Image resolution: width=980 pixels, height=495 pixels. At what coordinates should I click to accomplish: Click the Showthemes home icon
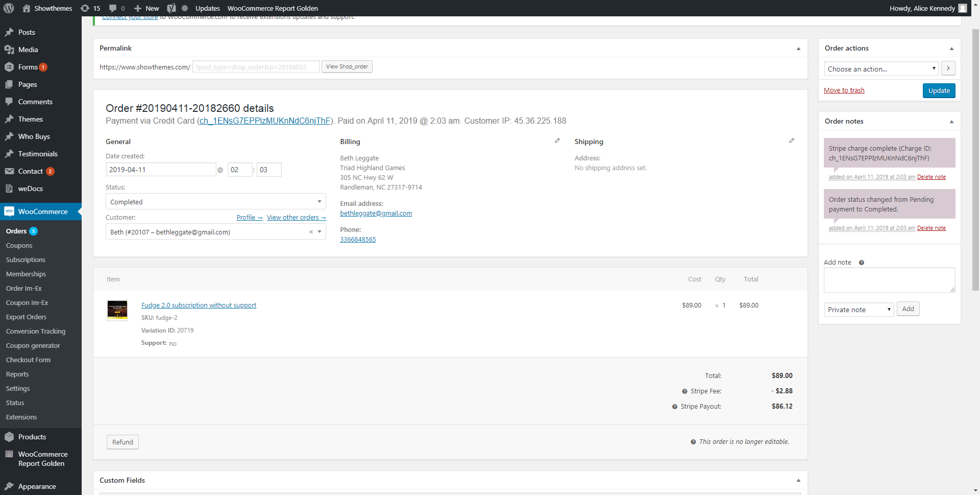[x=27, y=8]
